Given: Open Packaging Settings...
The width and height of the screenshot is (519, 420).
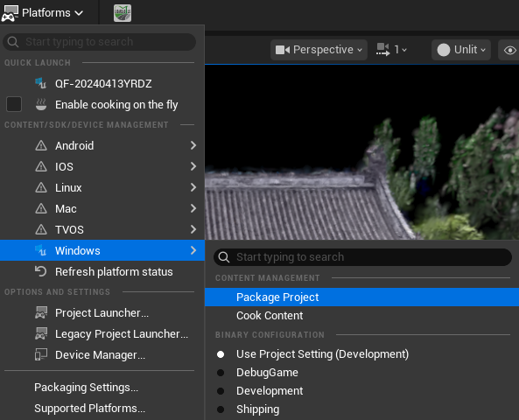Looking at the screenshot, I should (x=102, y=388).
